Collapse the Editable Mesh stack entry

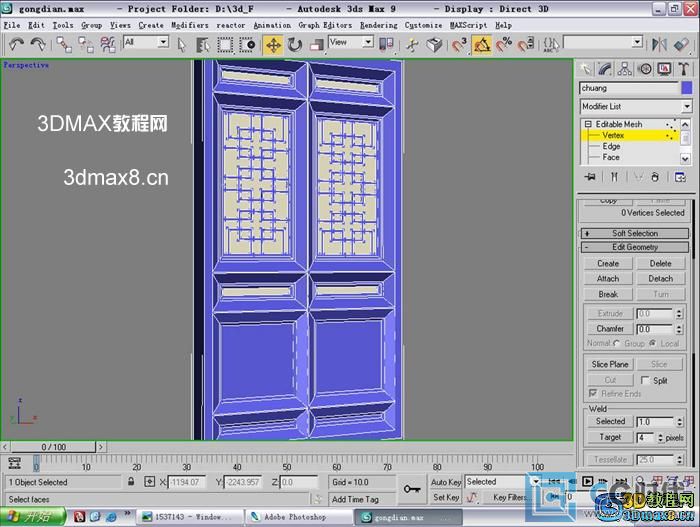point(588,124)
